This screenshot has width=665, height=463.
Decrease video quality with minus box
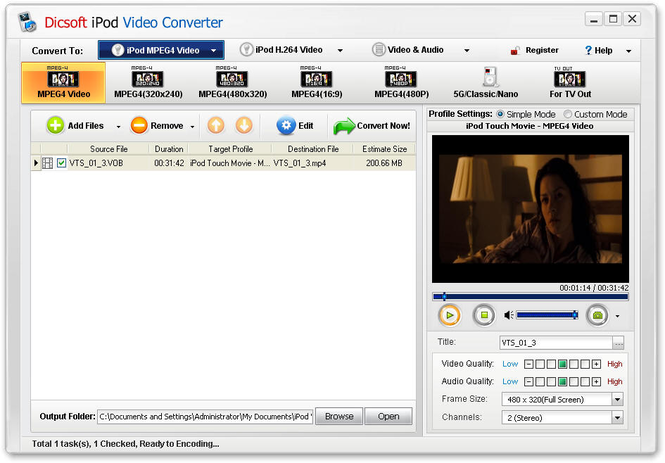pyautogui.click(x=528, y=364)
